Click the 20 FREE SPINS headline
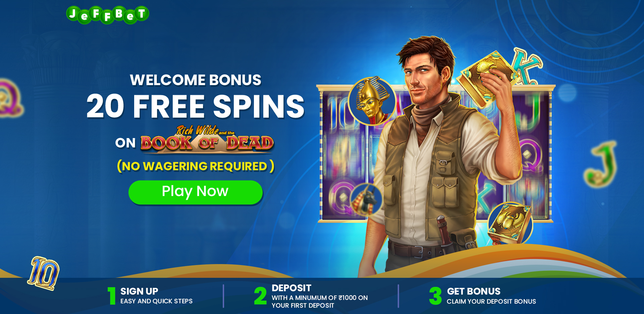 [196, 106]
